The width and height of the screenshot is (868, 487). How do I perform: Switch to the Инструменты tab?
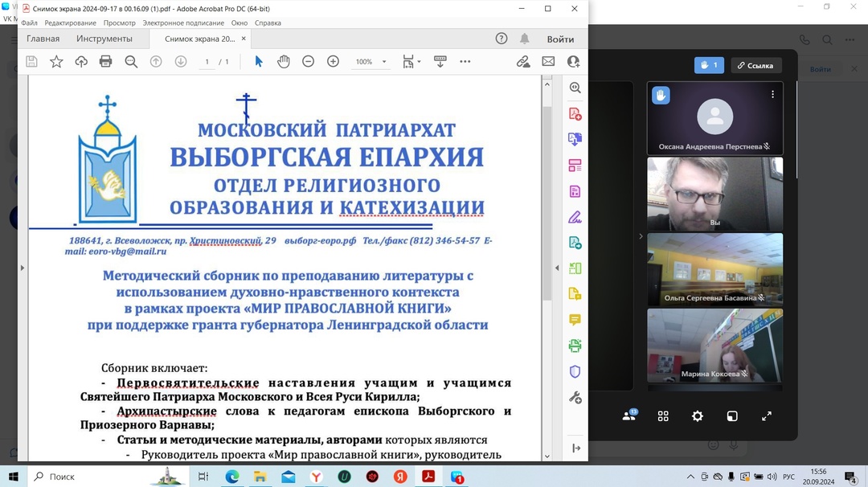104,39
